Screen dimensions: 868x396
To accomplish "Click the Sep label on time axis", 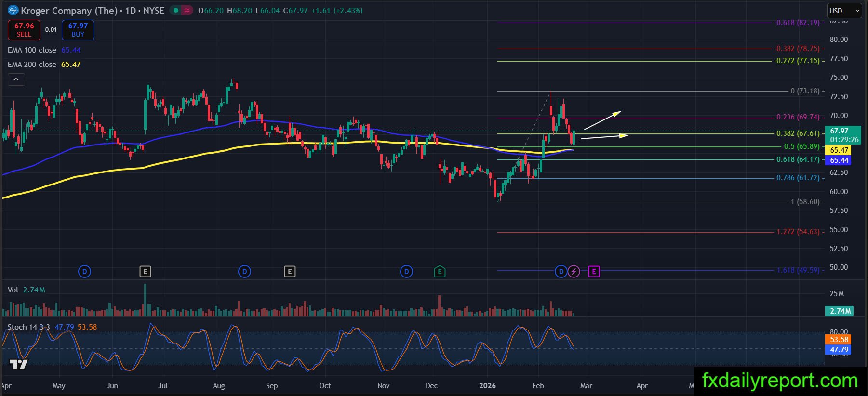I will (x=272, y=386).
